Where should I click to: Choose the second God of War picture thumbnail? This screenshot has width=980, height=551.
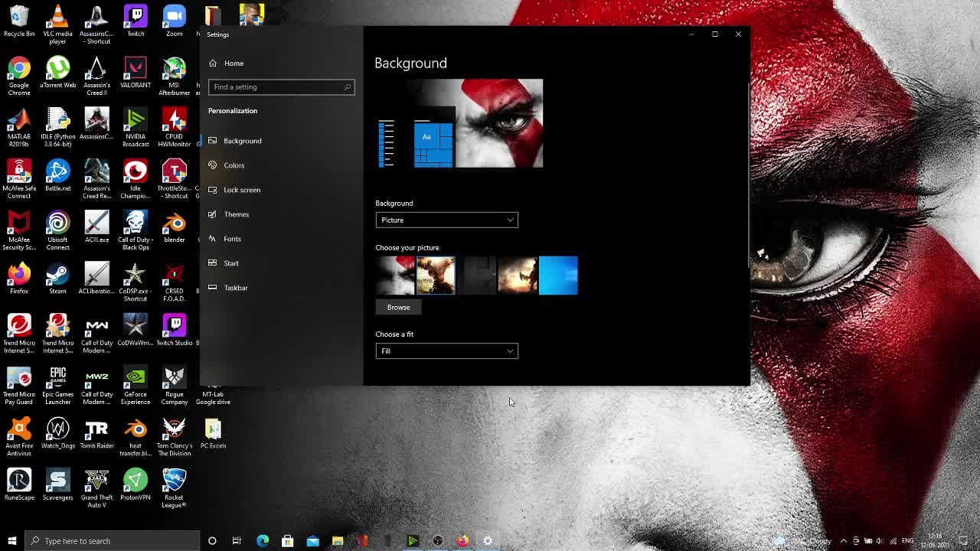(x=436, y=275)
